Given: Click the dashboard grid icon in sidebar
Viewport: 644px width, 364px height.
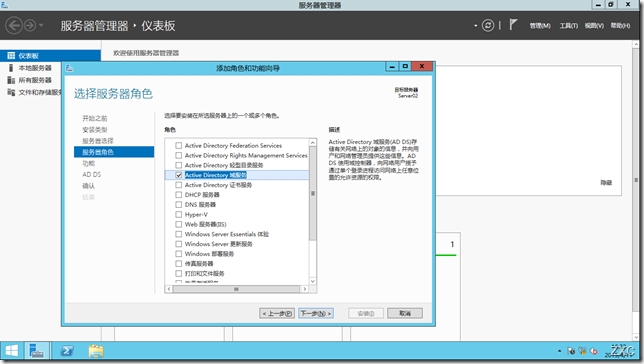Looking at the screenshot, I should point(11,55).
